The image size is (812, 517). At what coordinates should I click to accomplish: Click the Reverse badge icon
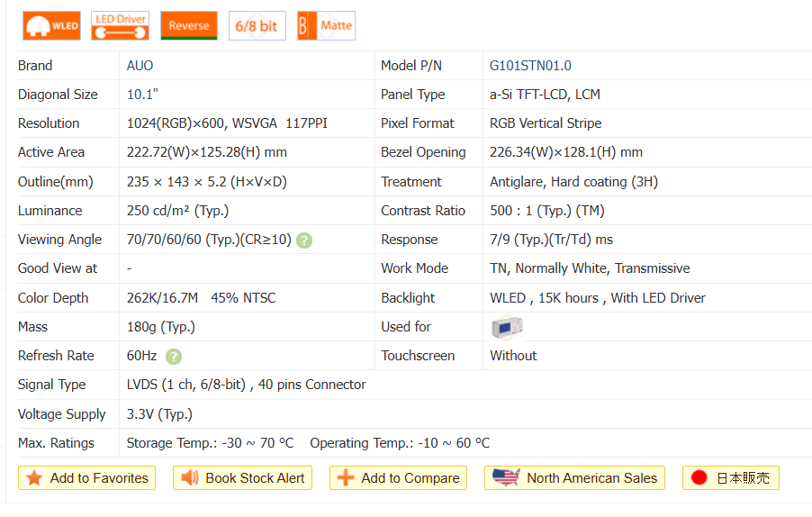coord(189,26)
